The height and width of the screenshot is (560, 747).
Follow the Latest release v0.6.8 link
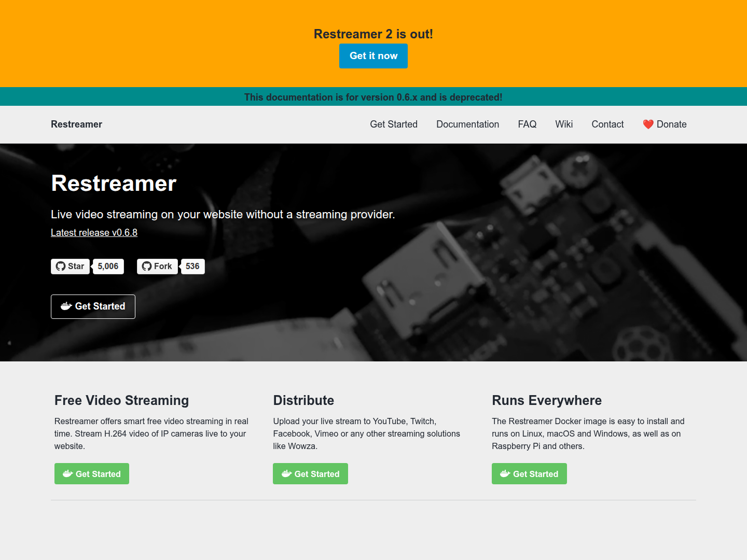(94, 233)
